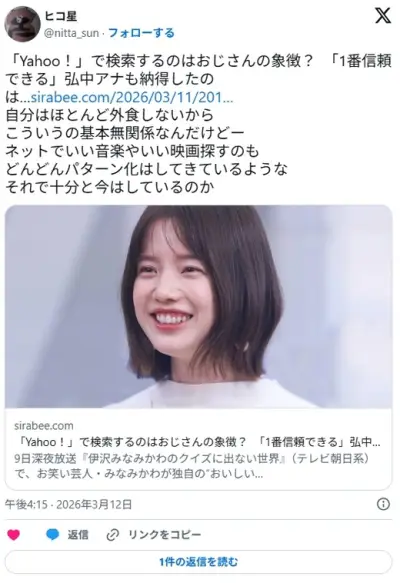Open the card headline starting 「Yahoo！」で検索する
Screen dimensions: 400x583
197,442
